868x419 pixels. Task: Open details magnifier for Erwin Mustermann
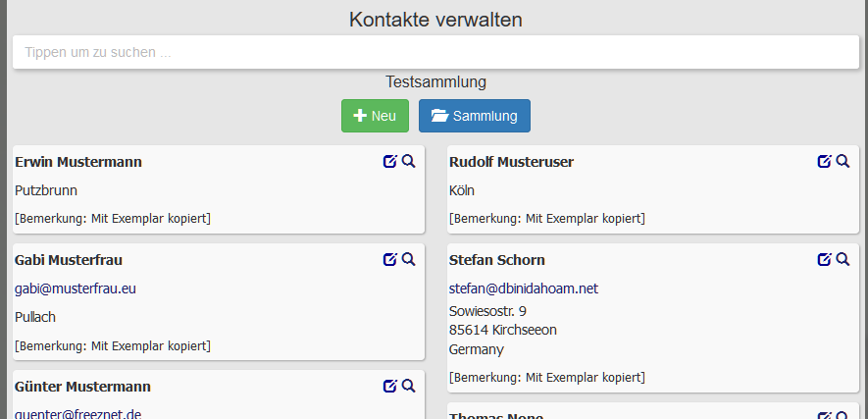(409, 162)
